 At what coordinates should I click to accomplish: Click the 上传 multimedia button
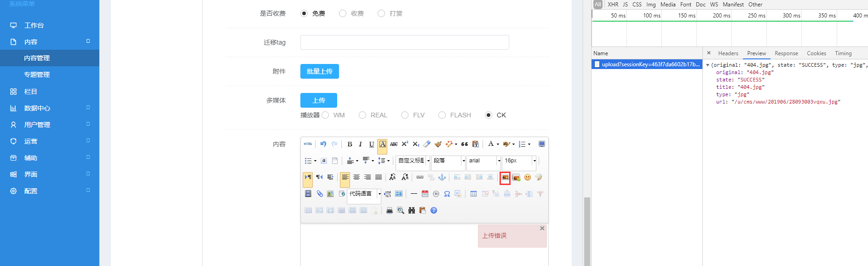pos(319,100)
